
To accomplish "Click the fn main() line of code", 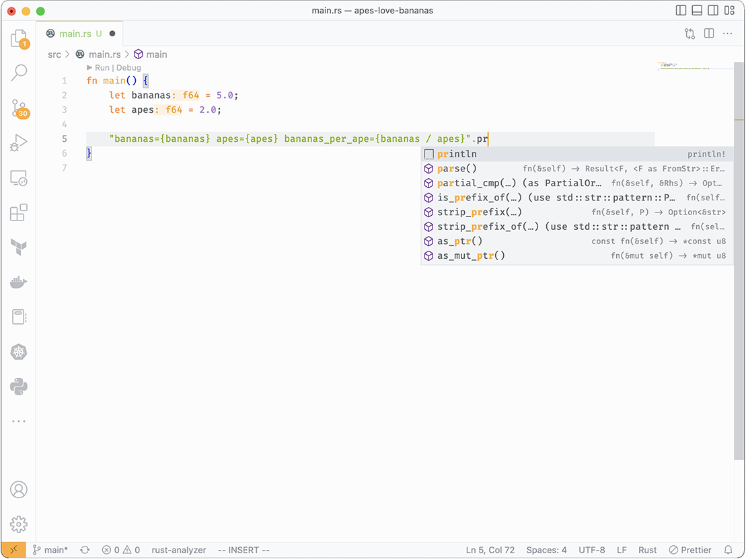I will pos(118,81).
